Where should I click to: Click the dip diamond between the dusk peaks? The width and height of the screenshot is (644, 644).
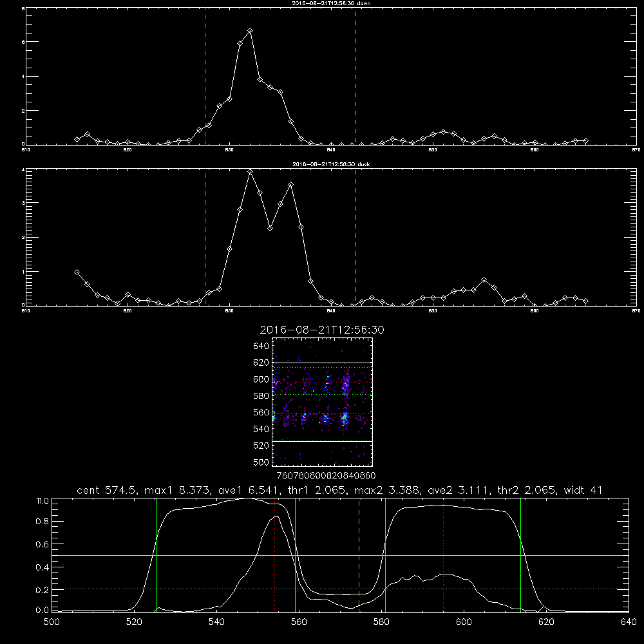(270, 229)
